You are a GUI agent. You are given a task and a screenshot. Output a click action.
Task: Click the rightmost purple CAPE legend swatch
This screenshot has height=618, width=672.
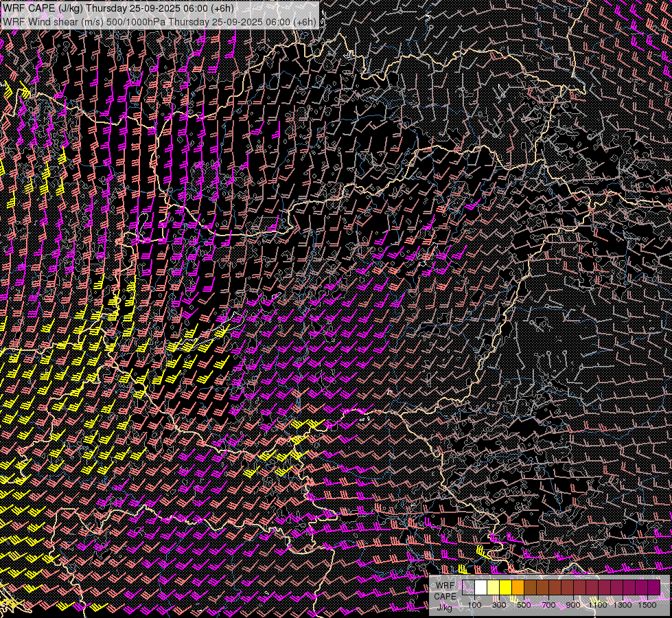pyautogui.click(x=653, y=587)
